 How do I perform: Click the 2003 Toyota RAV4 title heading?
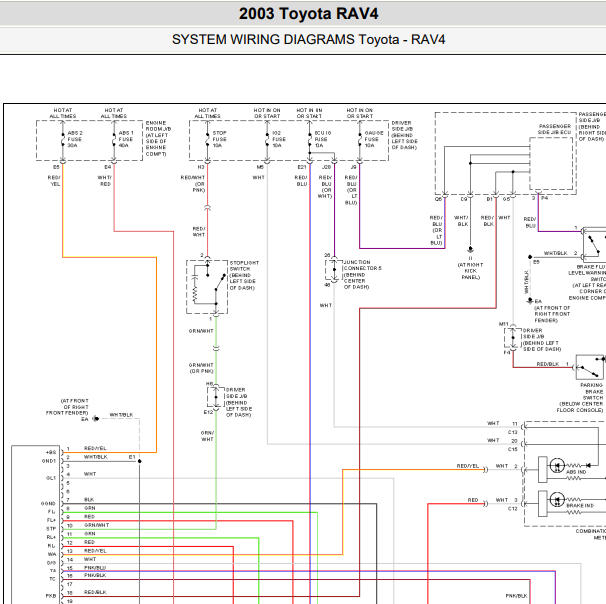tap(308, 14)
